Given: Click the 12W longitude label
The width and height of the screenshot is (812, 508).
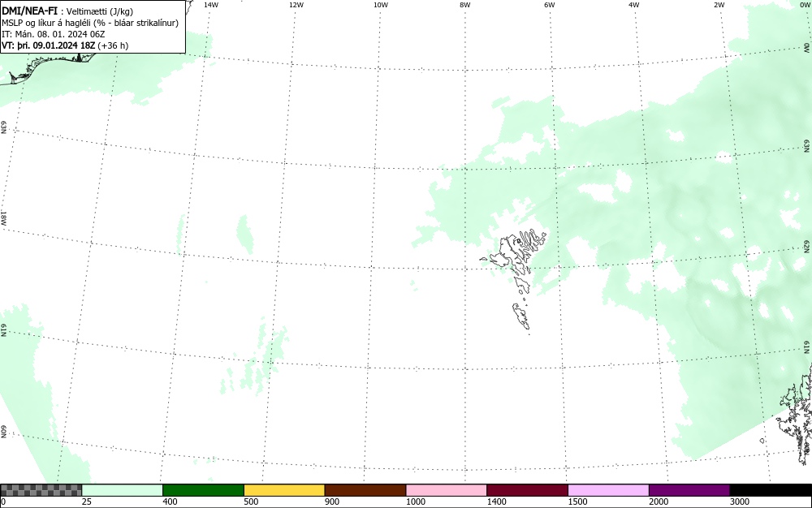Looking at the screenshot, I should click(296, 5).
